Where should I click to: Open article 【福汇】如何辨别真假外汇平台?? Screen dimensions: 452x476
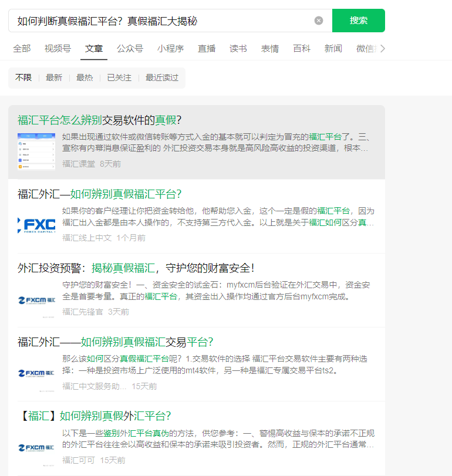tap(95, 416)
